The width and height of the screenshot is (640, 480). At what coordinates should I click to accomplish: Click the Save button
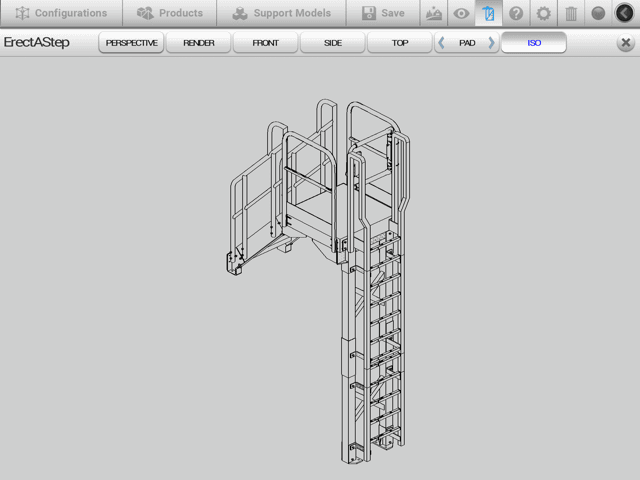(x=383, y=13)
